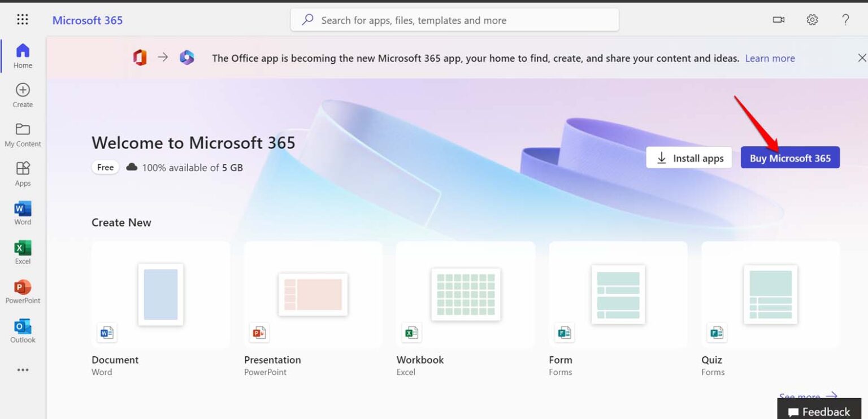Go to the Home sidebar tab
Image resolution: width=868 pixels, height=419 pixels.
(x=23, y=56)
